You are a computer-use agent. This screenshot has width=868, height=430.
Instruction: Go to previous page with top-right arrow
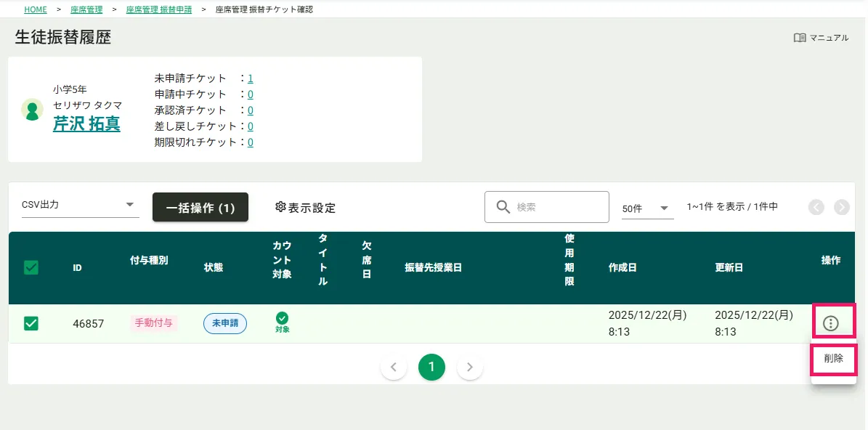[x=816, y=208]
